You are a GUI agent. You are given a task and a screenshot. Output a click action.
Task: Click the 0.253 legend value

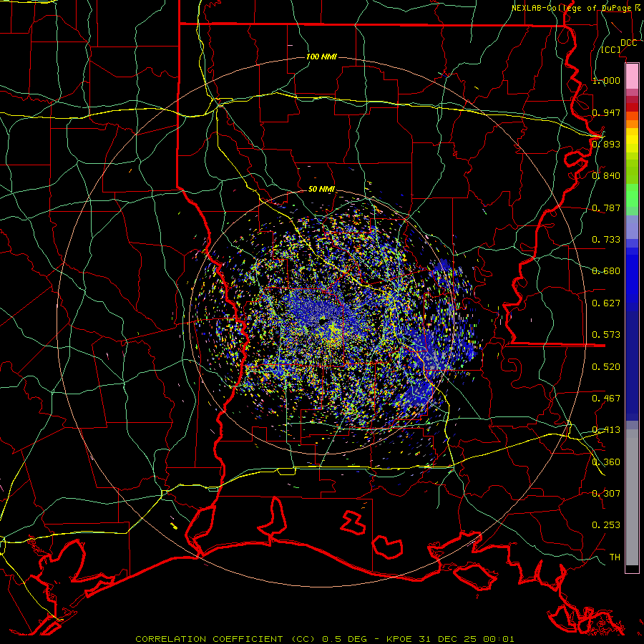coord(606,525)
